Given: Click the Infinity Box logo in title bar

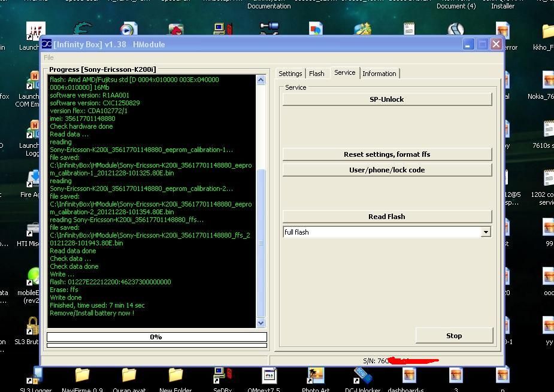Looking at the screenshot, I should coord(47,44).
